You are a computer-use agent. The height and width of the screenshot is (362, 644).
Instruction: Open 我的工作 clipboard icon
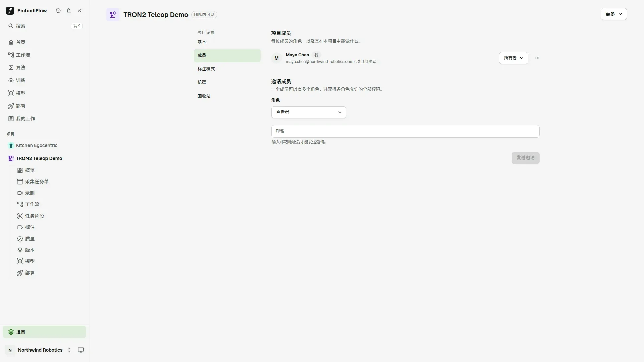coord(11,119)
